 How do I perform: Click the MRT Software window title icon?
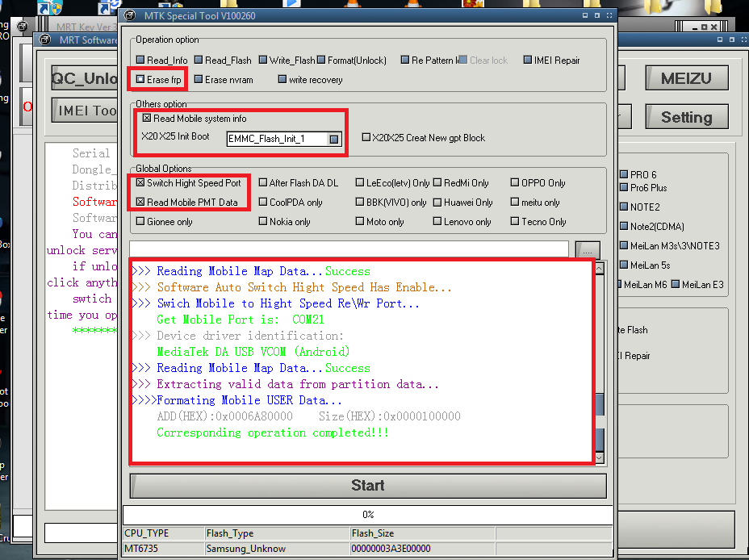[45, 40]
